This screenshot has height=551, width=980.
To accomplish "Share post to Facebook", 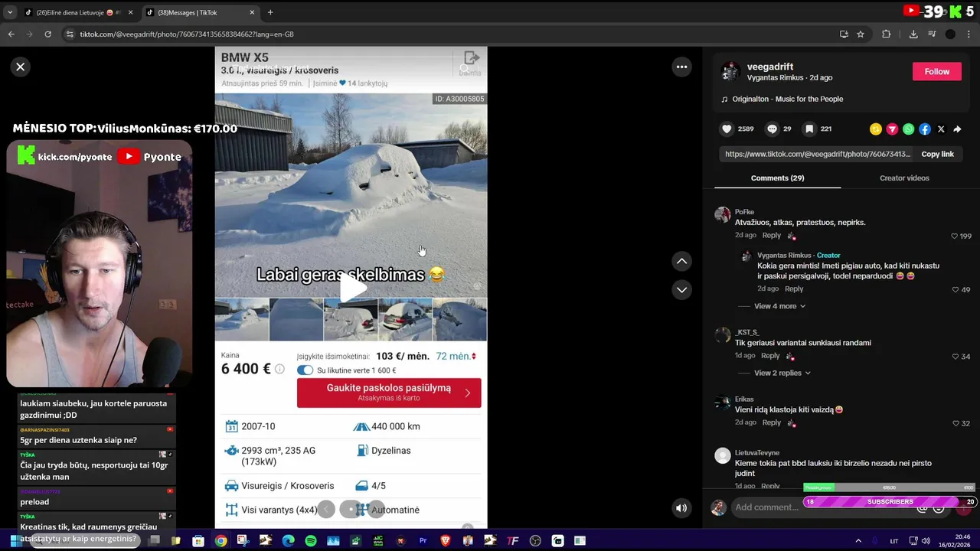I will (925, 129).
